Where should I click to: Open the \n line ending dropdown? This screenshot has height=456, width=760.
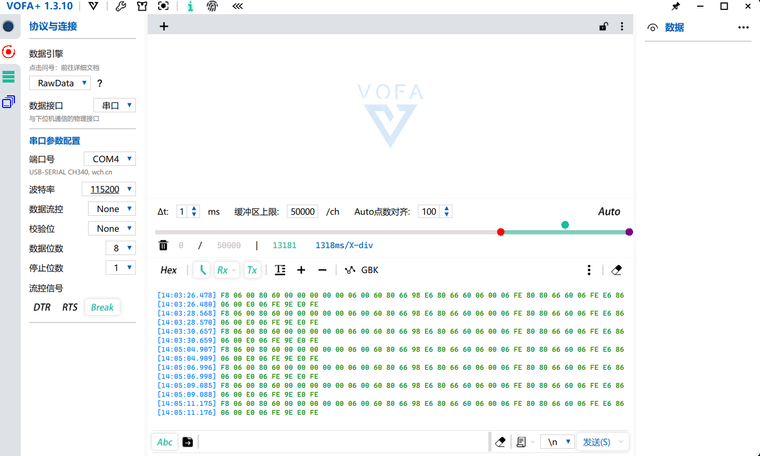(x=557, y=442)
